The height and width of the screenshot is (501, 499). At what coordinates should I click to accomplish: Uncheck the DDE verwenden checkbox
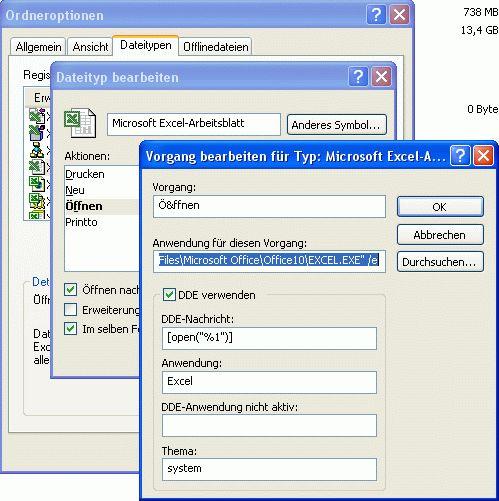click(169, 295)
